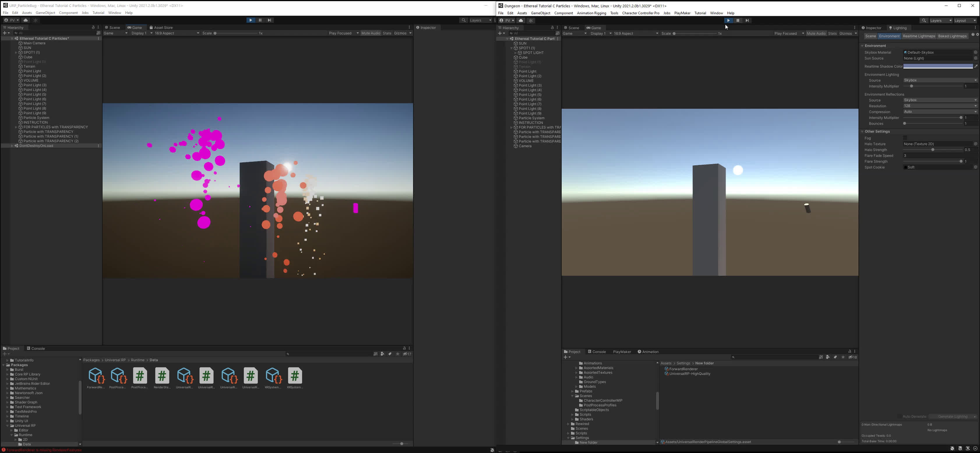Lock the Dungeon Hierarchy panel
Viewport: 980px width, 453px height.
point(552,28)
